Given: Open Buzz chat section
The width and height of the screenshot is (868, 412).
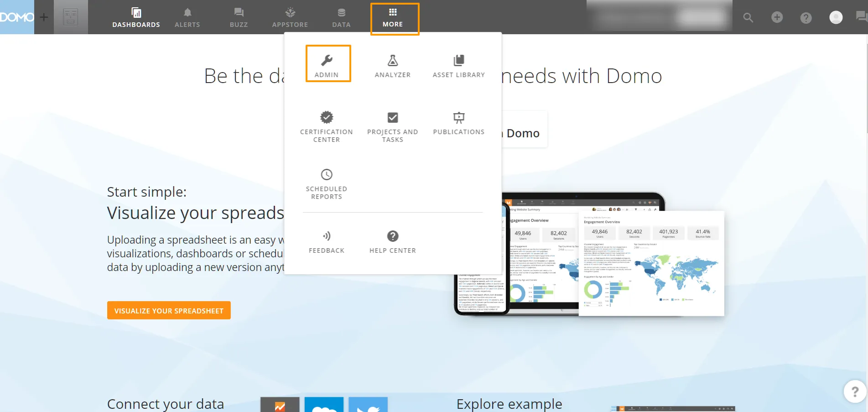Looking at the screenshot, I should tap(239, 17).
